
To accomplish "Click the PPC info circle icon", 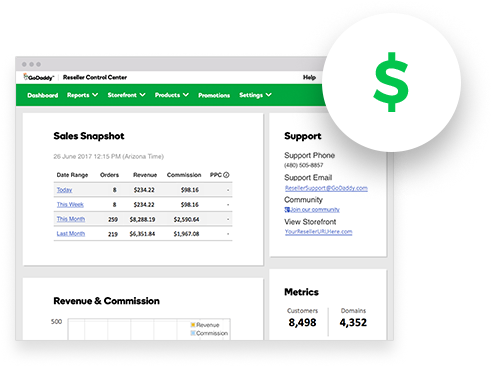I will pos(226,175).
